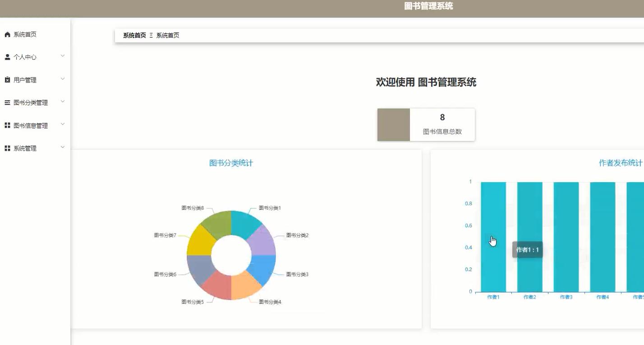This screenshot has width=644, height=345.
Task: Open the 图书信息管理 sidebar menu
Action: [30, 126]
